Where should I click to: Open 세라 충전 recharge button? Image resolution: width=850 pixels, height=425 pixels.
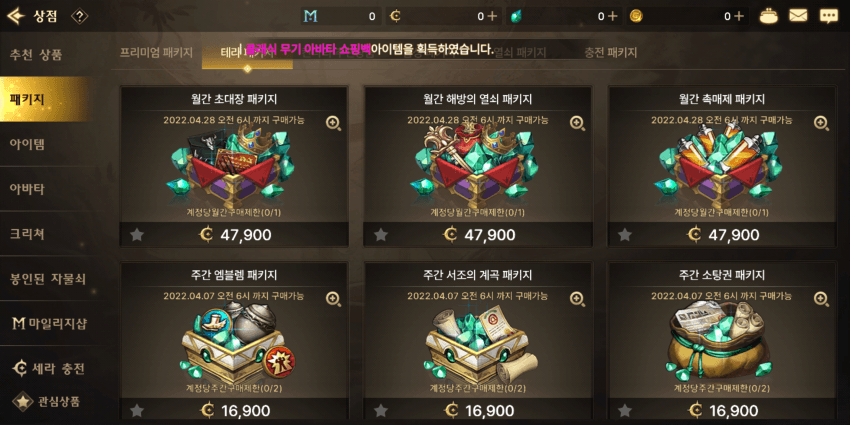[x=49, y=369]
